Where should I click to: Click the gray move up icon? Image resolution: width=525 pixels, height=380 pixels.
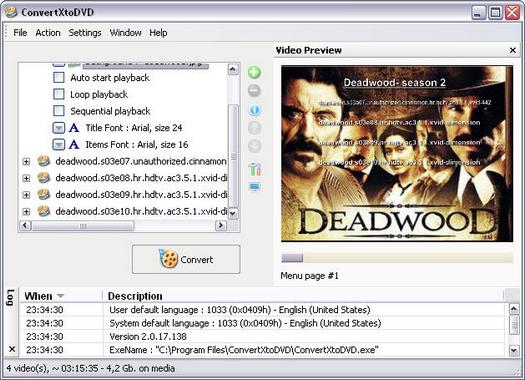coord(254,128)
